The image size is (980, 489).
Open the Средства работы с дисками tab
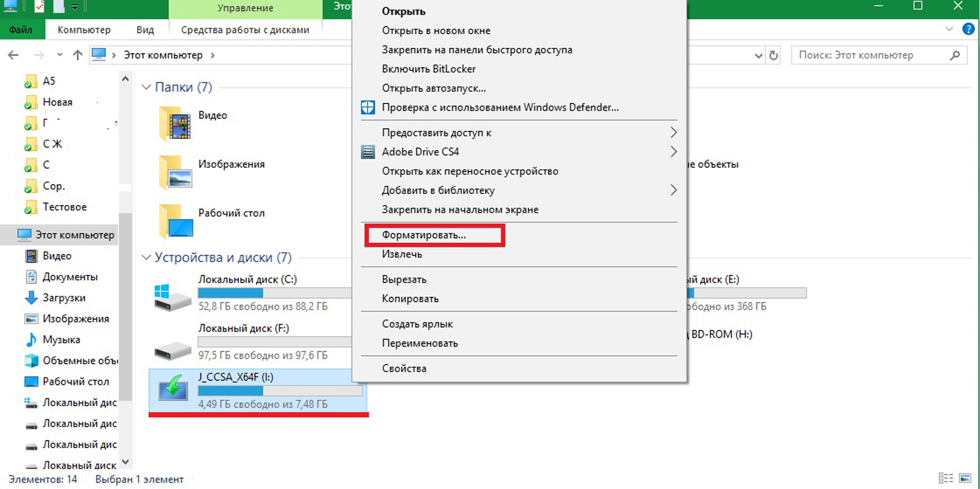[245, 29]
